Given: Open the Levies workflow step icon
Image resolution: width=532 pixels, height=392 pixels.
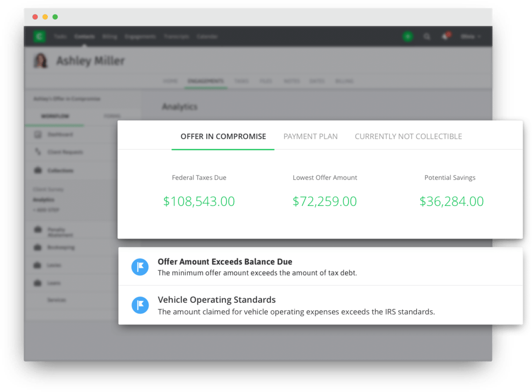Looking at the screenshot, I should point(38,265).
